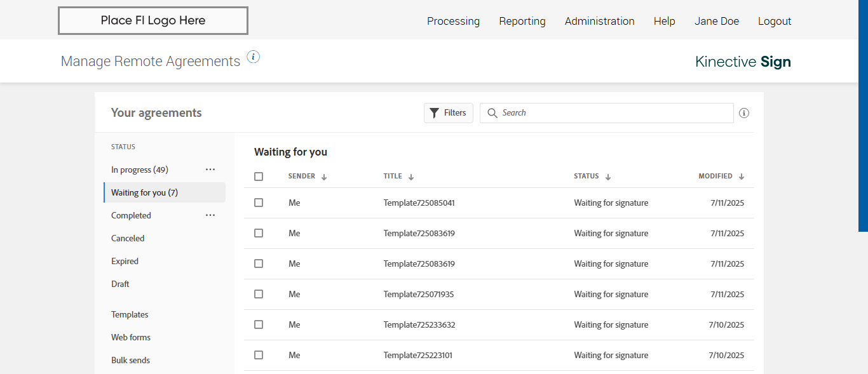Click info icon beside Manage Remote Agreements

[254, 57]
